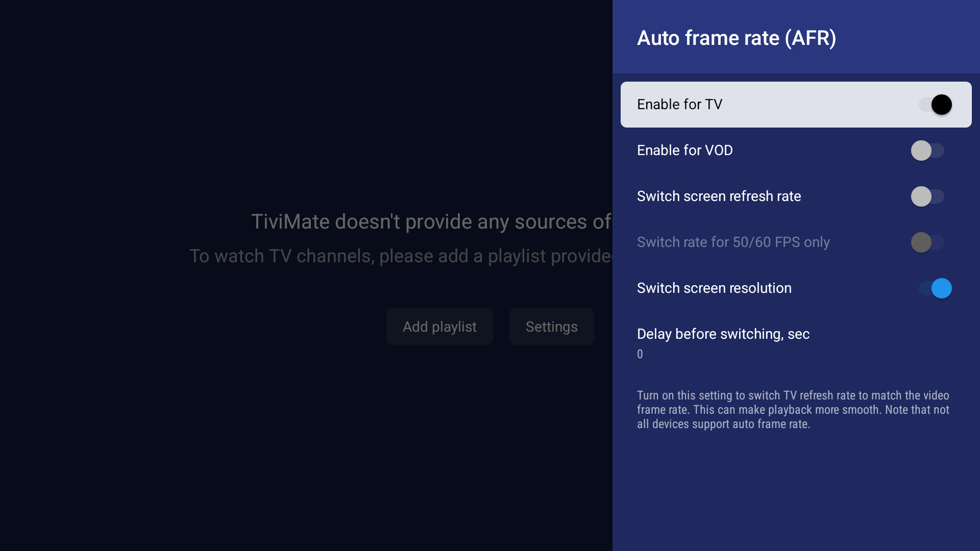Click the Enable for TV label
Viewport: 980px width, 551px height.
680,105
